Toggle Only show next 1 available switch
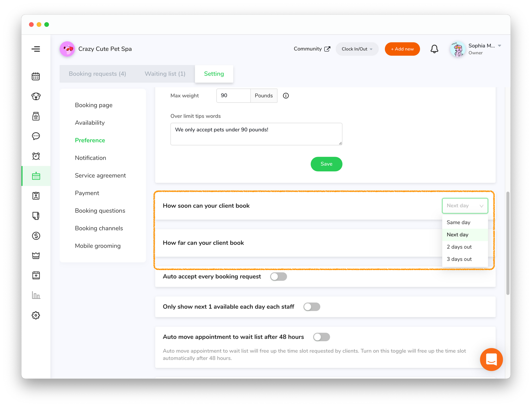The height and width of the screenshot is (407, 532). (x=312, y=307)
